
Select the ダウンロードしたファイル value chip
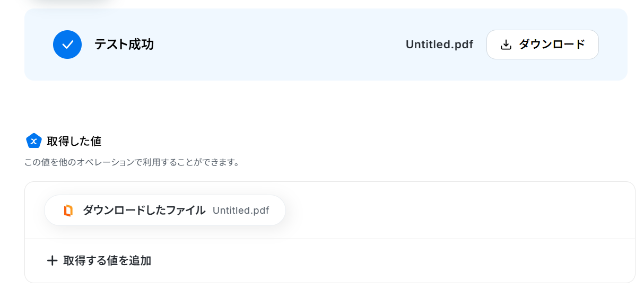tap(165, 211)
